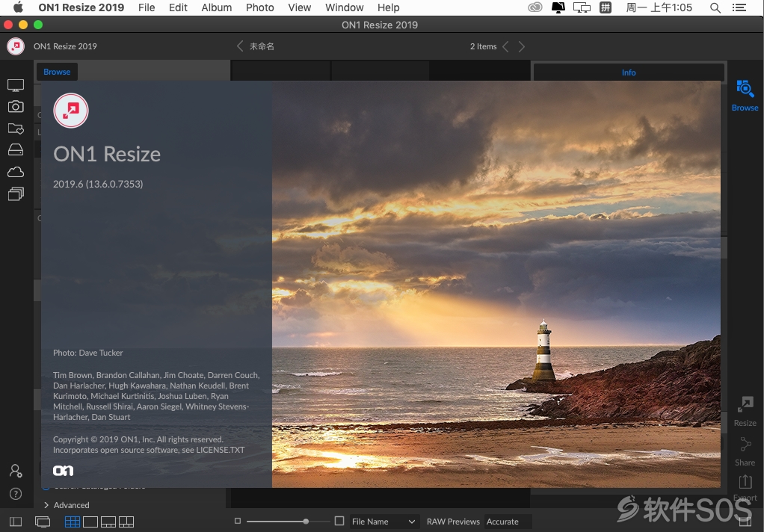Open the Spotlight search icon
This screenshot has height=532, width=764.
pos(715,7)
